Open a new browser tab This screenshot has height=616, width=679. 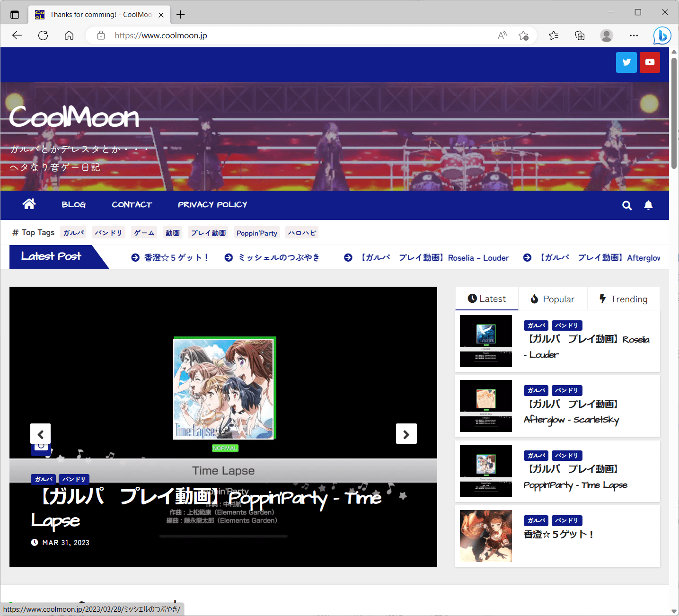coord(180,15)
